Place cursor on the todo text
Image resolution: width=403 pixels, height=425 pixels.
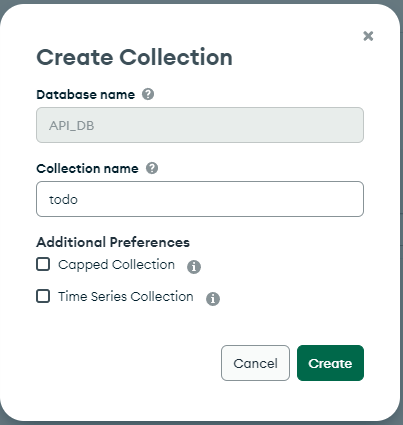click(63, 200)
